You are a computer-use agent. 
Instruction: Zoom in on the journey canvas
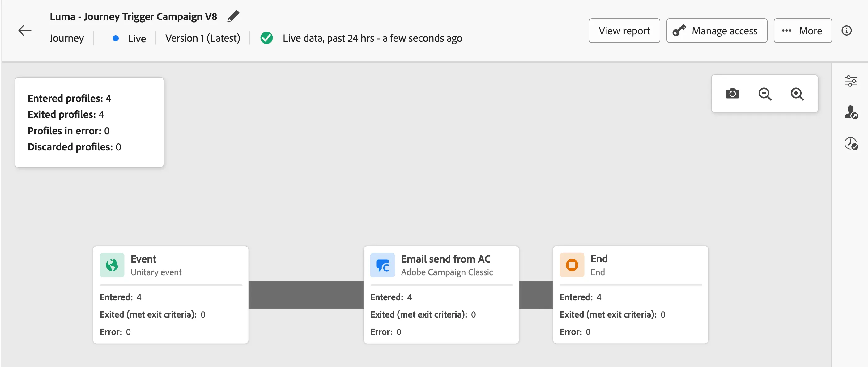[x=797, y=94]
